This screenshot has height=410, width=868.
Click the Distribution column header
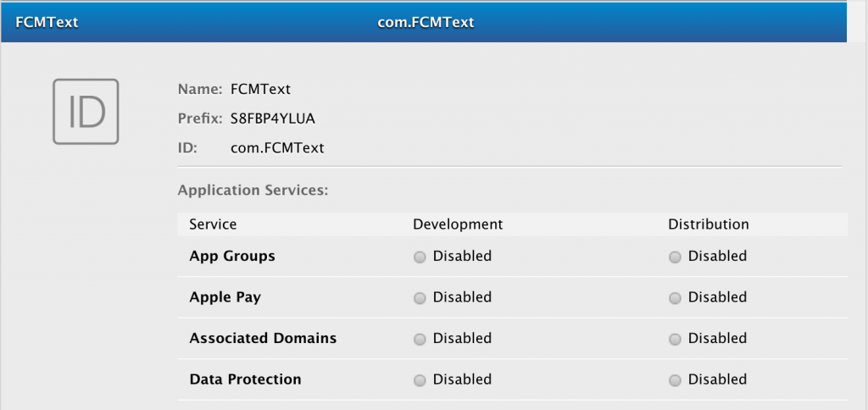click(709, 224)
